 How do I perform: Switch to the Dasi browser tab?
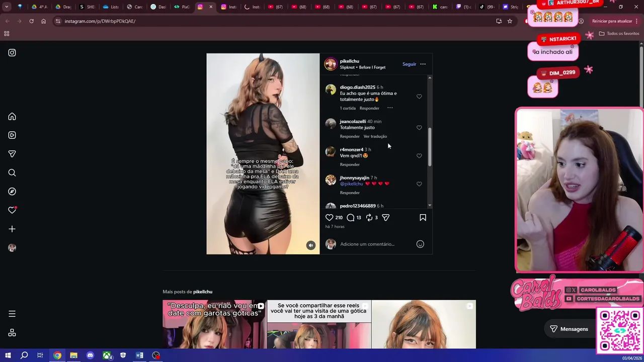(158, 7)
